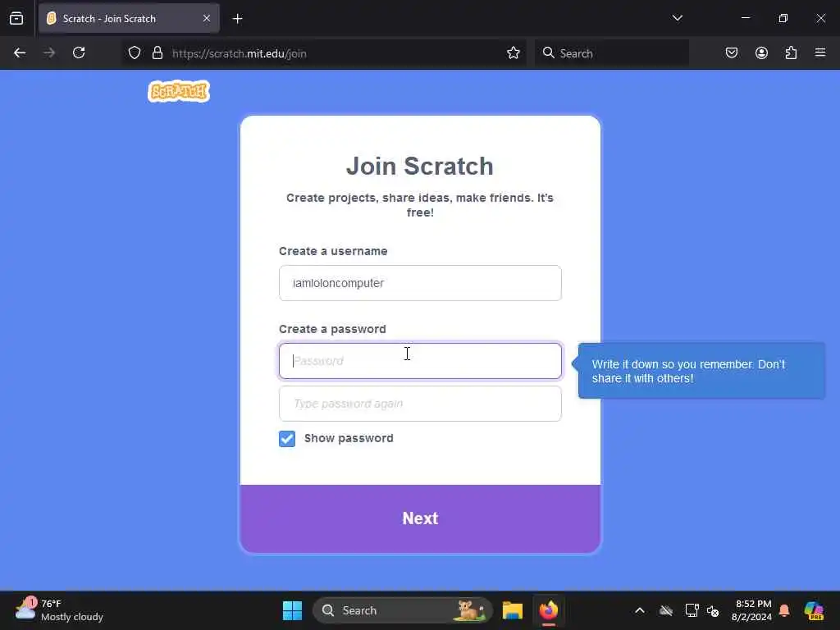Click the username field
The width and height of the screenshot is (840, 630).
420,283
